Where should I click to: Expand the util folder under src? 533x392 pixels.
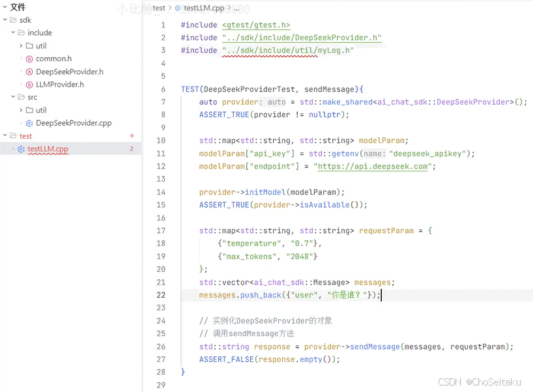[21, 109]
